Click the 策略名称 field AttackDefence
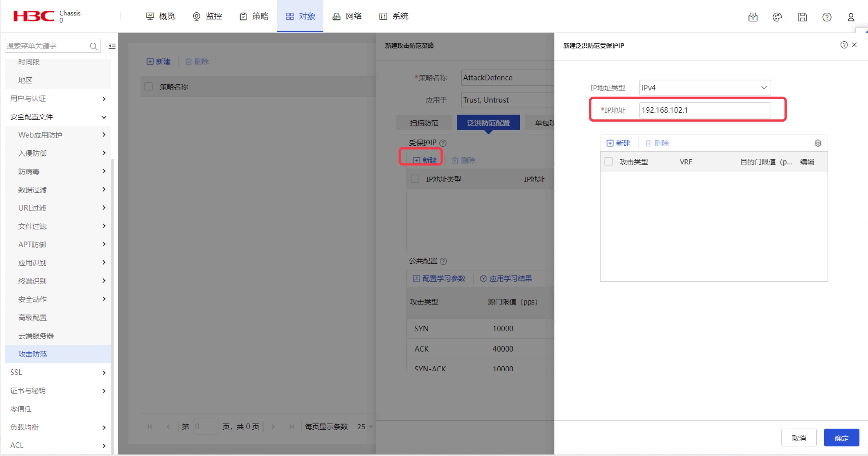Viewport: 868px width, 456px height. point(508,78)
